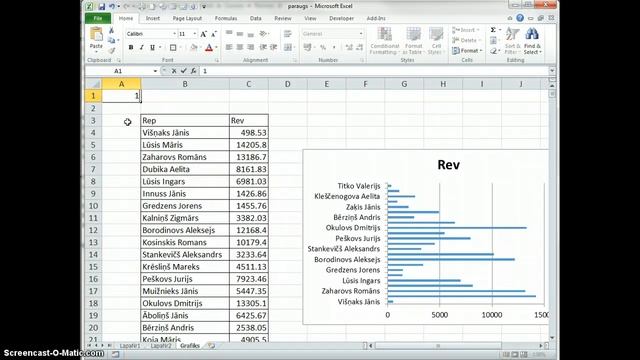The width and height of the screenshot is (640, 360).
Task: Click the Delete cells button
Action: coord(466,40)
